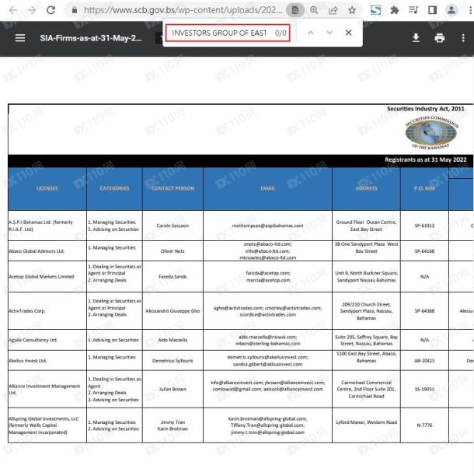Click 'Securities Industry Act, 2011' heading

tap(426, 109)
